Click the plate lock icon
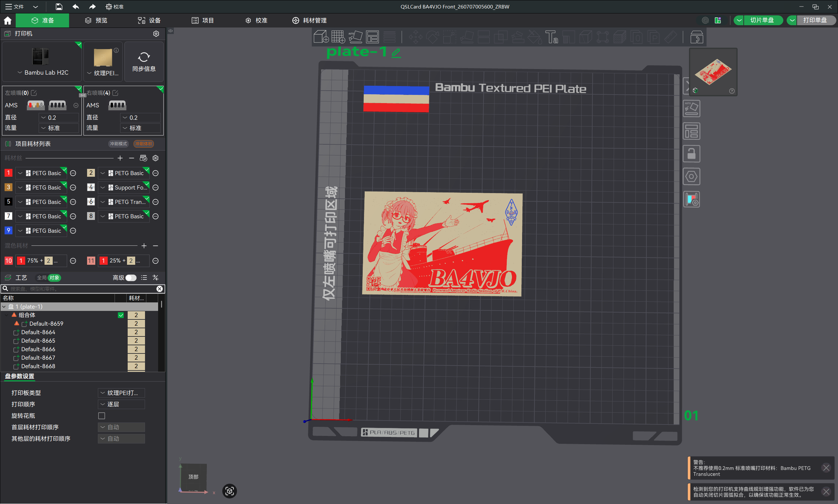Viewport: 838px width, 504px height. (691, 154)
